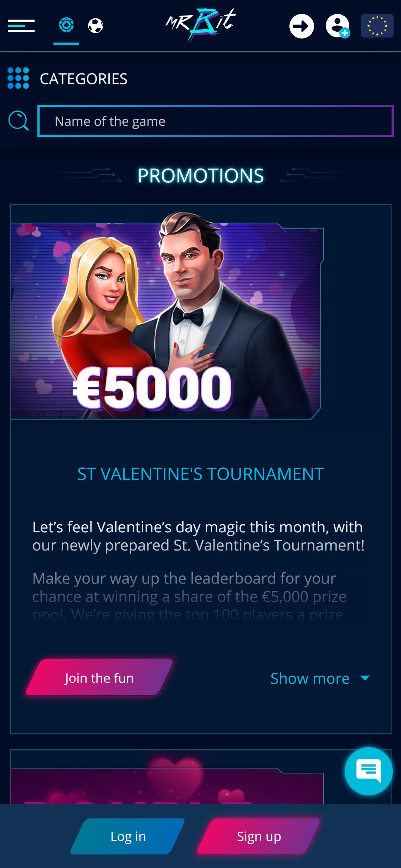Click the Log in button
Screen dimensions: 401x868
128,836
